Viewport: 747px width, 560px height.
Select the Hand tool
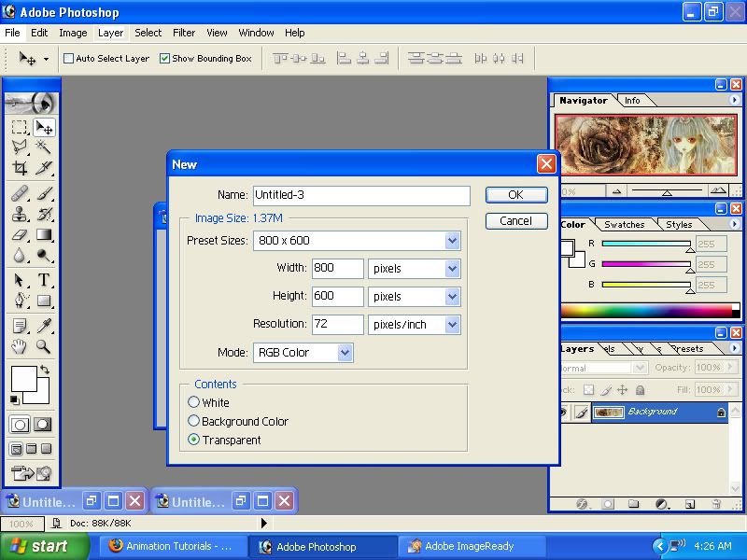tap(20, 346)
